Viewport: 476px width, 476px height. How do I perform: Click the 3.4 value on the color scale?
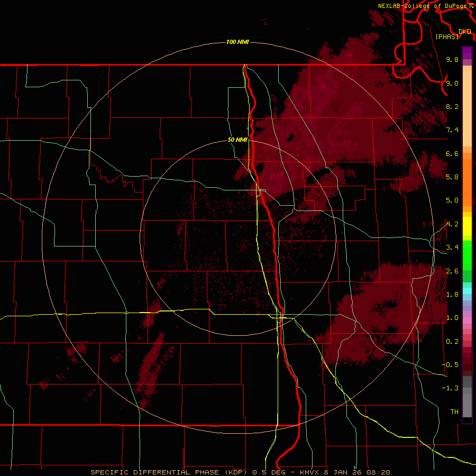[452, 248]
